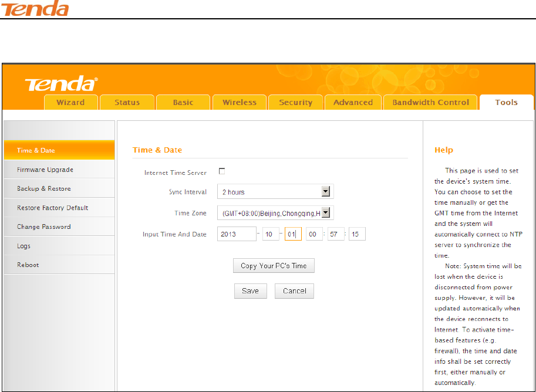Click Copy Your PC's Time button
This screenshot has width=536, height=392.
274,266
